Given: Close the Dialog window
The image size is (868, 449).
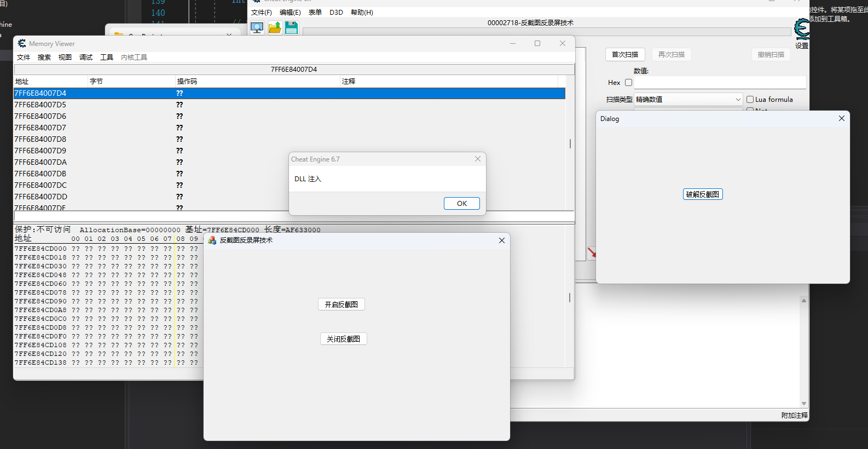Looking at the screenshot, I should pos(842,118).
